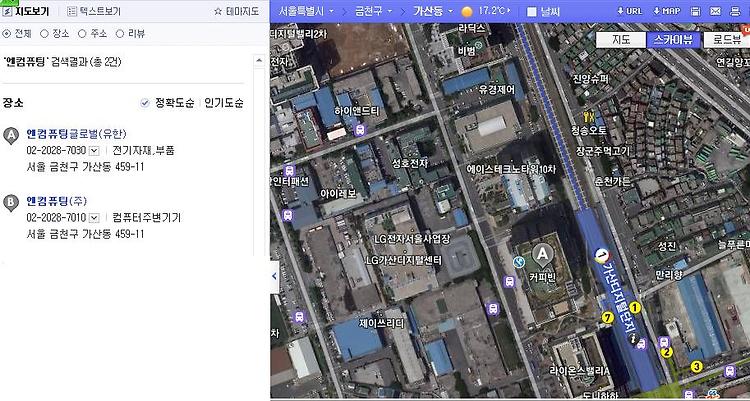
Task: Expand weather details arrow after 17.2°C
Action: pos(508,11)
